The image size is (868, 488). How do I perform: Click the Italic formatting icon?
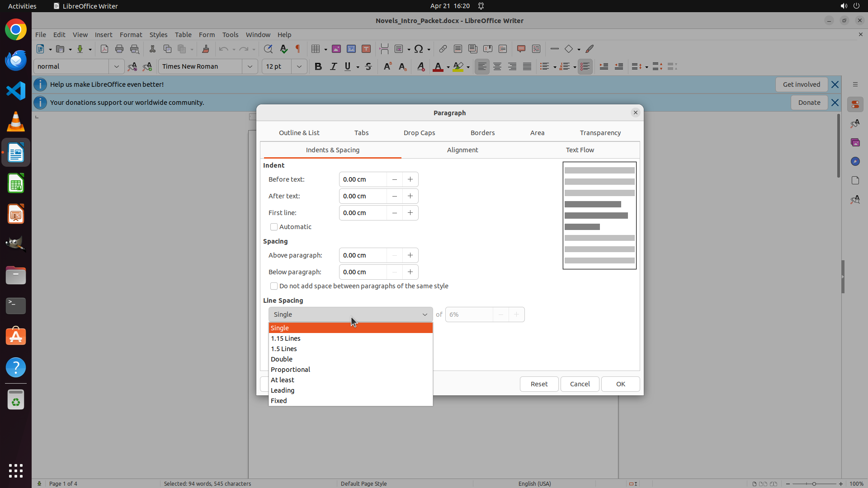[x=333, y=66]
